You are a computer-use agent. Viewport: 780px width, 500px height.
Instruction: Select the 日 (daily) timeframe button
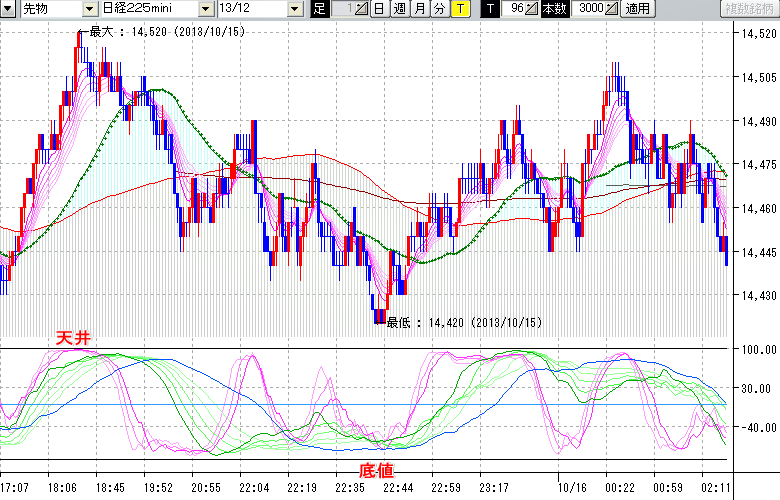379,9
